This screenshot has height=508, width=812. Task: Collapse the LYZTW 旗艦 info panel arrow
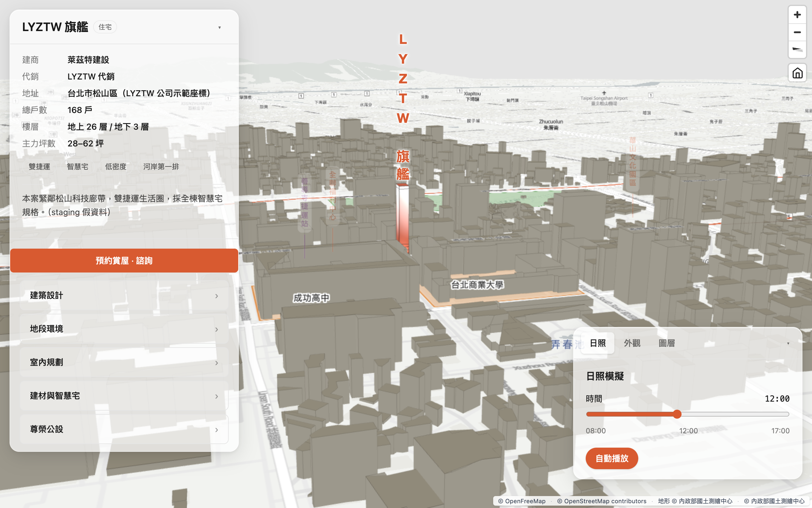tap(219, 27)
